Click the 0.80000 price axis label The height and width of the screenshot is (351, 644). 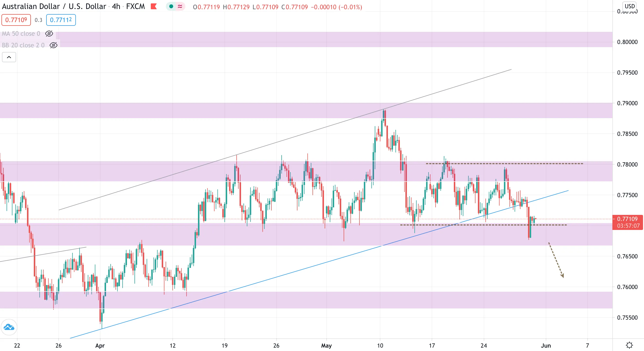[x=627, y=42]
